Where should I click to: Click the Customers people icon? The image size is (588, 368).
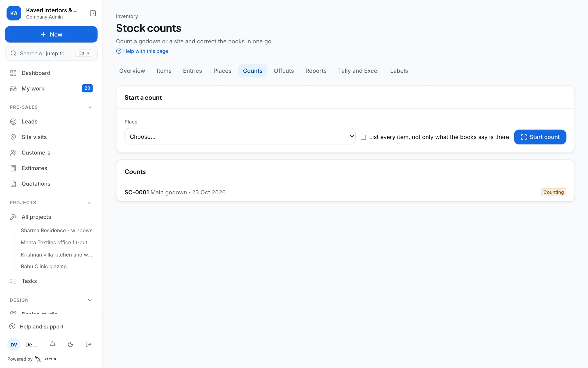coord(13,153)
